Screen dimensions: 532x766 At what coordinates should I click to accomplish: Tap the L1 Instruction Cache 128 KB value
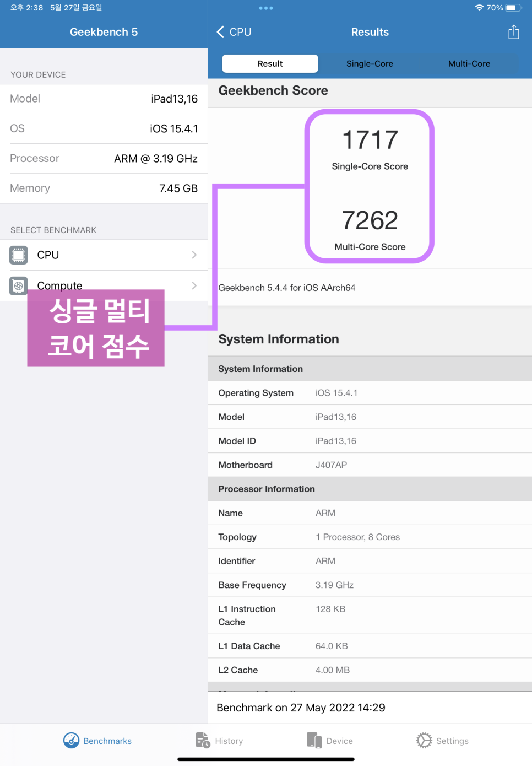click(330, 609)
